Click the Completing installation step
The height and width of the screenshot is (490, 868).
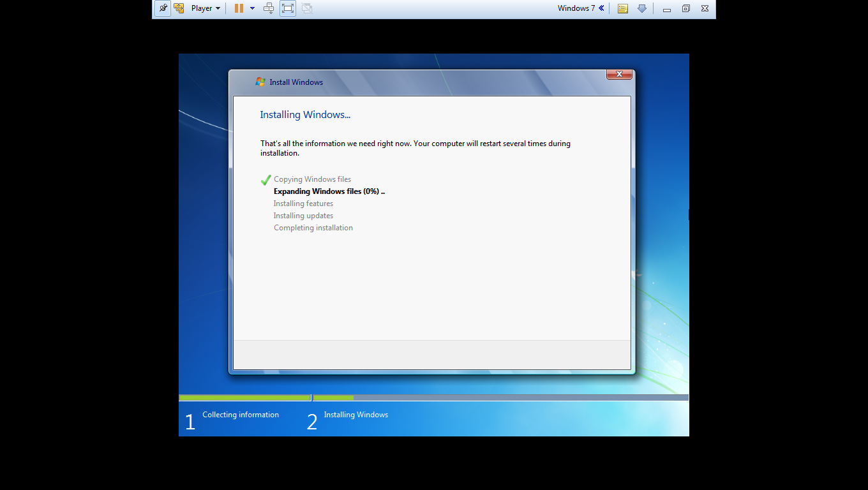(313, 228)
